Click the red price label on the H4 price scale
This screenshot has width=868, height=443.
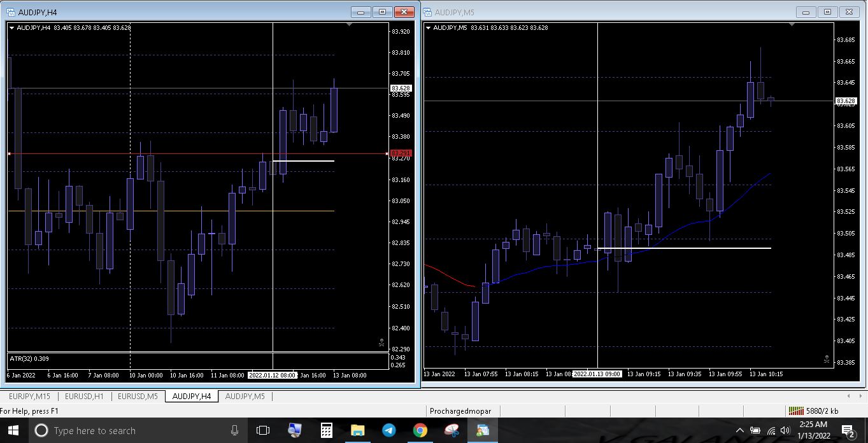point(401,153)
